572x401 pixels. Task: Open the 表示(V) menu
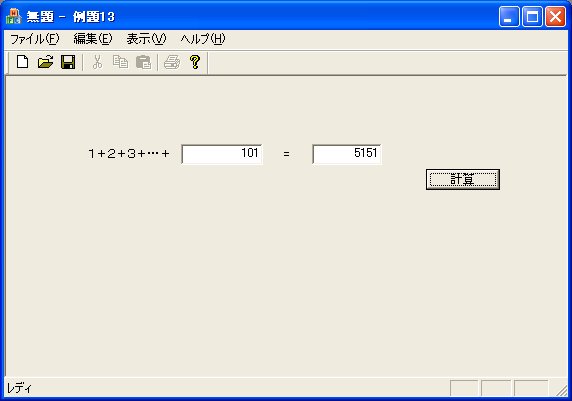click(146, 39)
